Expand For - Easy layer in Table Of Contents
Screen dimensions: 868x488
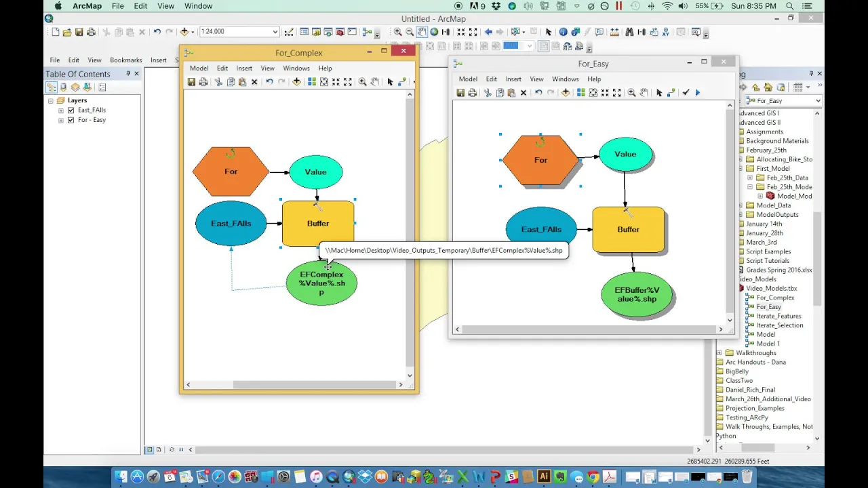click(x=61, y=120)
